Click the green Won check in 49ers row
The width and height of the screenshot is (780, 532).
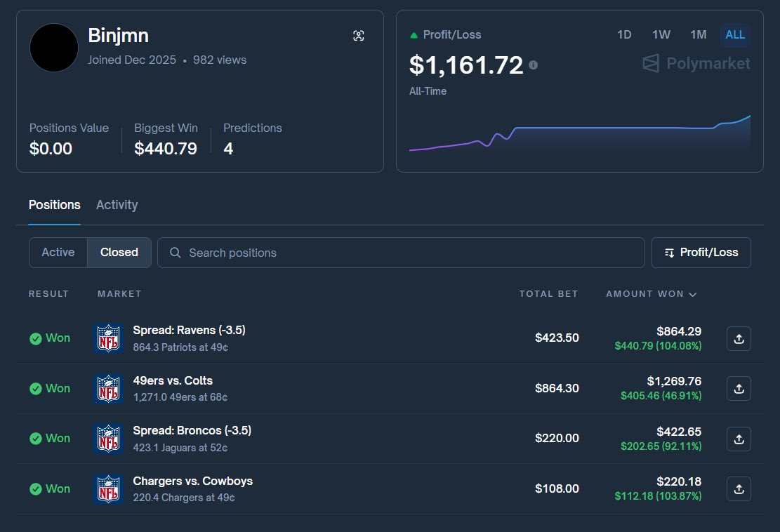35,388
